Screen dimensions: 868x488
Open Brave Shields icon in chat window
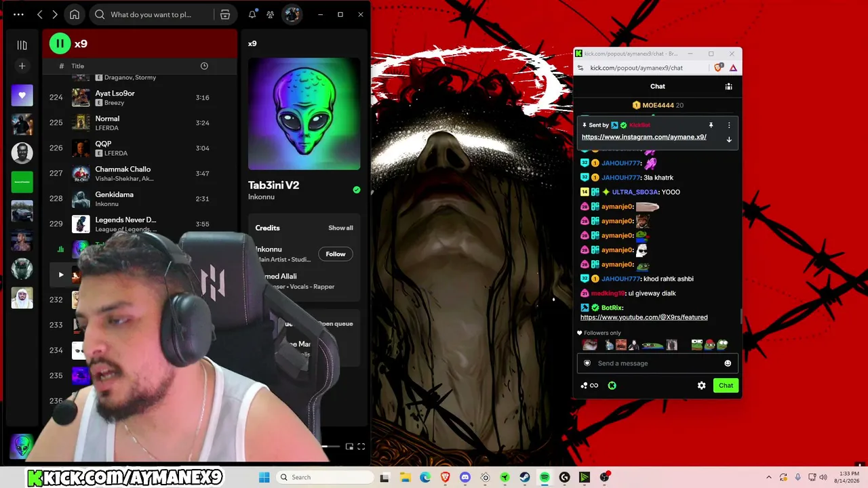(719, 68)
